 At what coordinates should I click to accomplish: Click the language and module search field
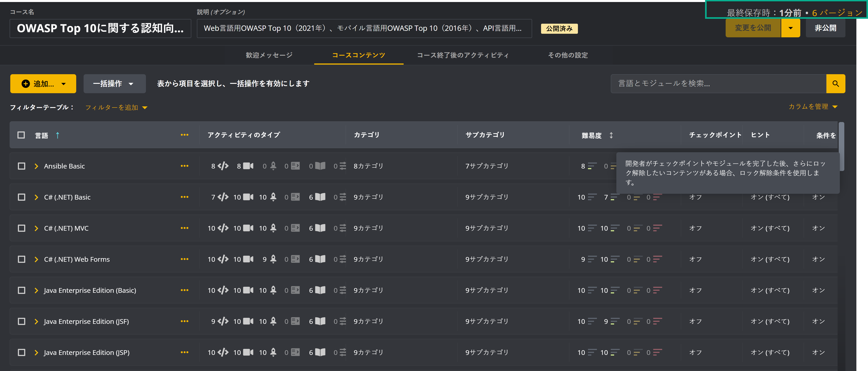(x=718, y=84)
